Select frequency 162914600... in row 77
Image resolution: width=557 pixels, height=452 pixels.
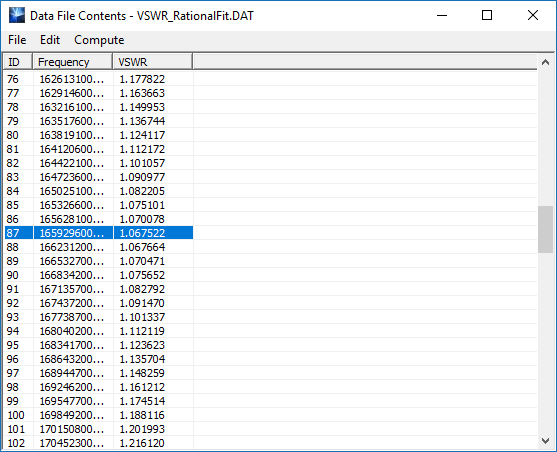pyautogui.click(x=72, y=93)
